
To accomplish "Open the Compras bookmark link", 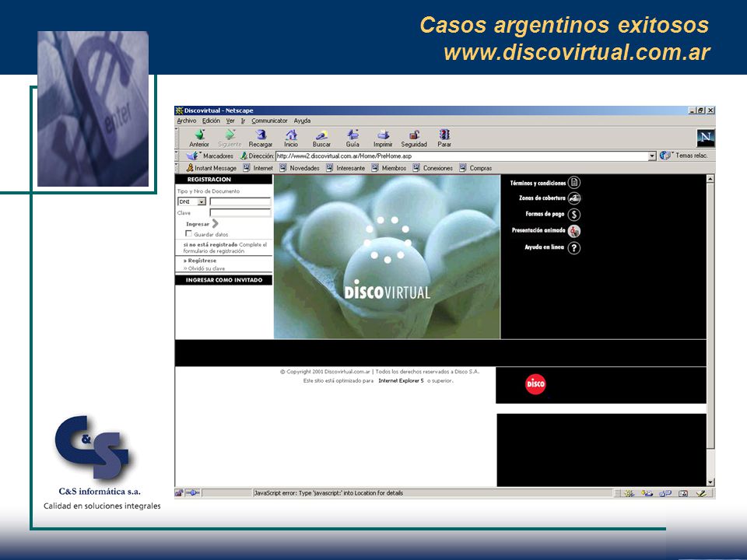I will click(475, 168).
